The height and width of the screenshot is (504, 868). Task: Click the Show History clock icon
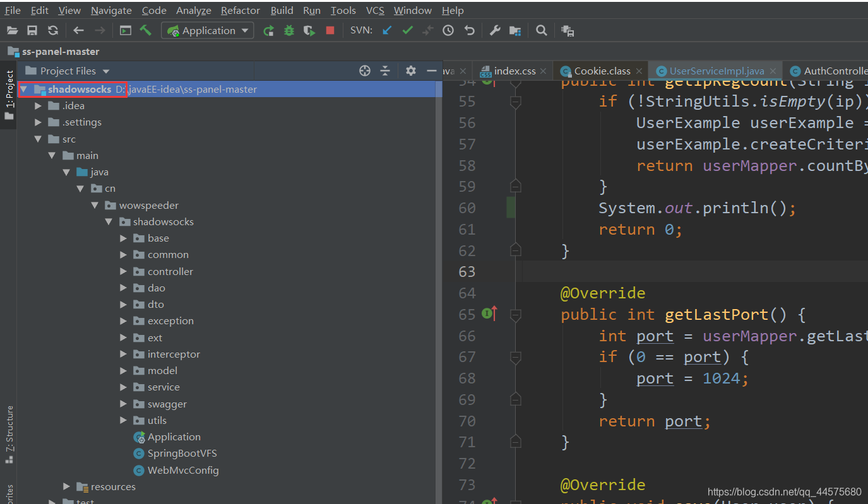tap(448, 30)
